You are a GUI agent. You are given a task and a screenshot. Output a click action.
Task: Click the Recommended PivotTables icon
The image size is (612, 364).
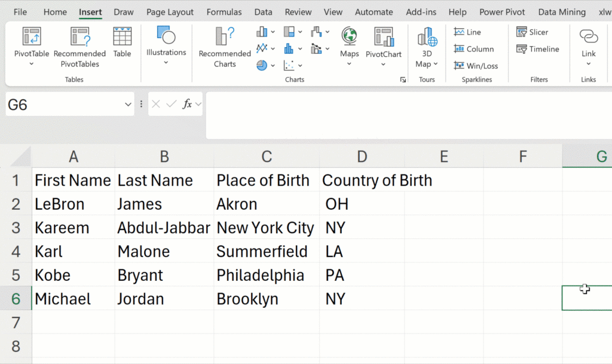pyautogui.click(x=79, y=37)
